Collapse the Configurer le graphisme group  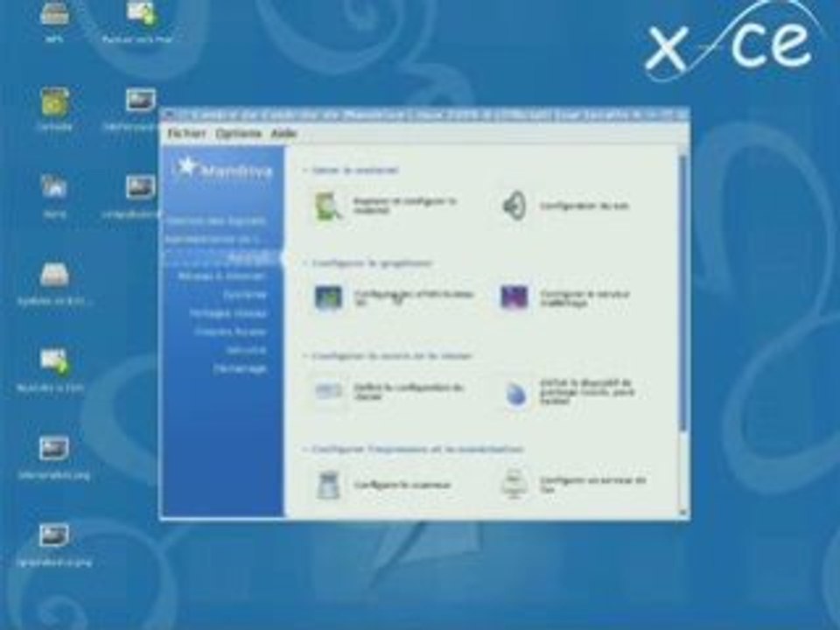(x=305, y=263)
